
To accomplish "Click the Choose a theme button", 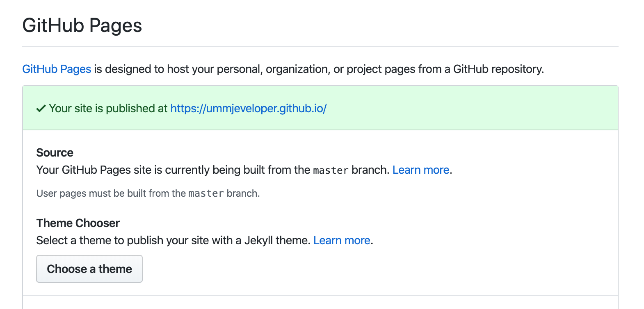I will tap(89, 269).
